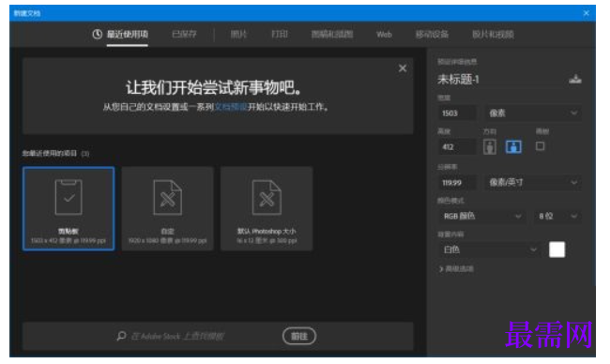Open the 移动设备 tab
610x364 pixels.
tap(432, 35)
